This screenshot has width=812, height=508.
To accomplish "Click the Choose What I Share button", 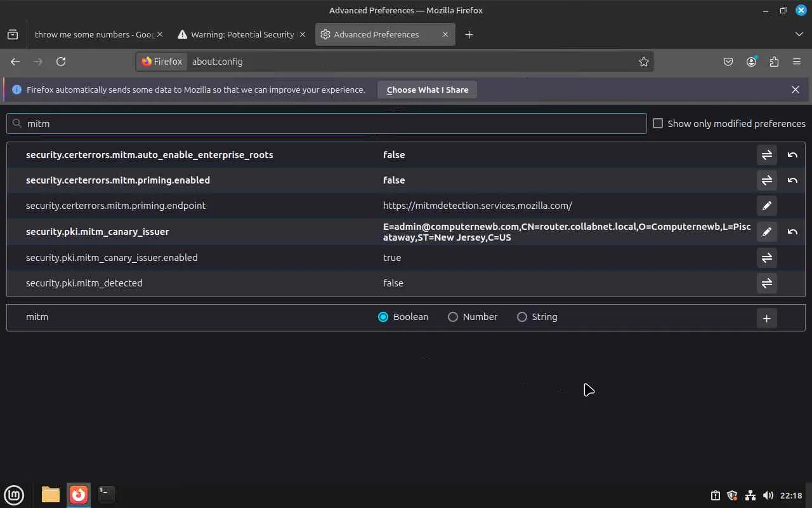I will (x=428, y=90).
